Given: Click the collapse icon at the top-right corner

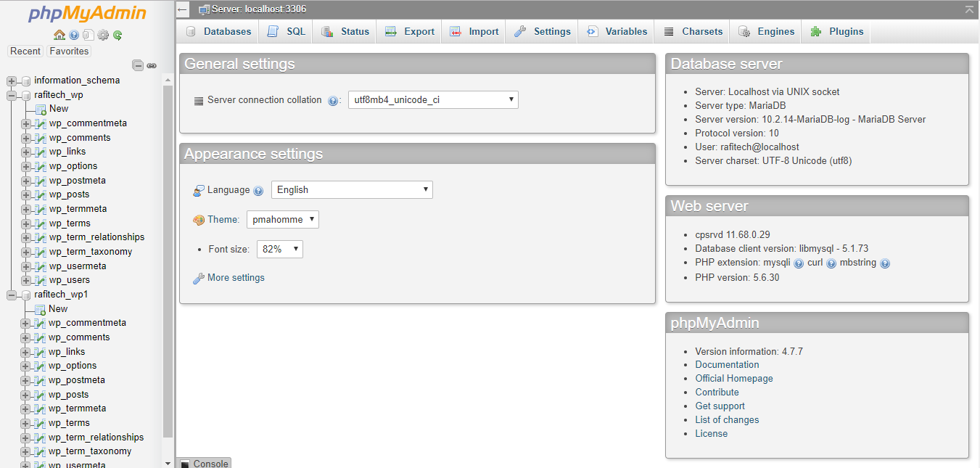Looking at the screenshot, I should (969, 9).
